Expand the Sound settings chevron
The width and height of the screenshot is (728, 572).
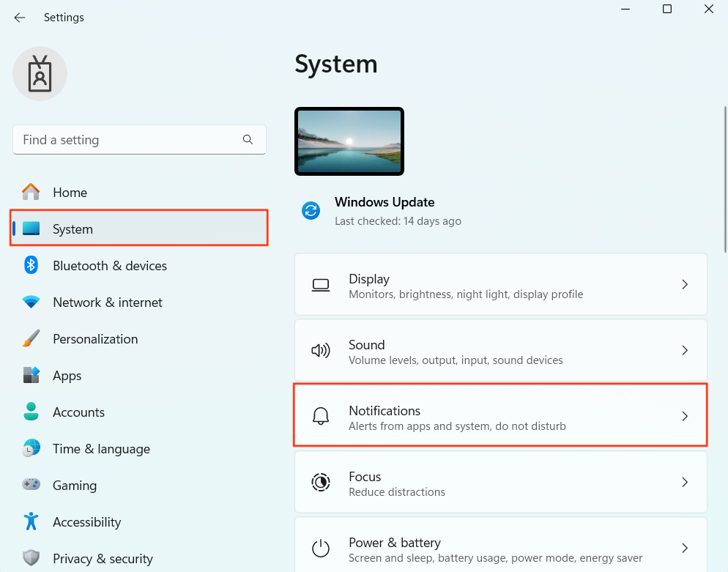pyautogui.click(x=685, y=350)
